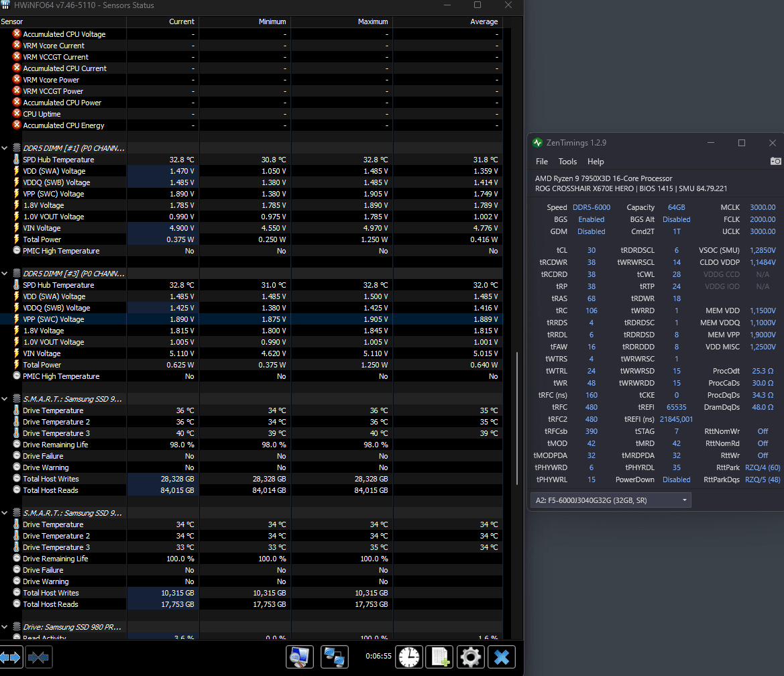Click the drive icon of Samsung SSD 980 PR group
Viewport: 784px width, 676px height.
17,627
